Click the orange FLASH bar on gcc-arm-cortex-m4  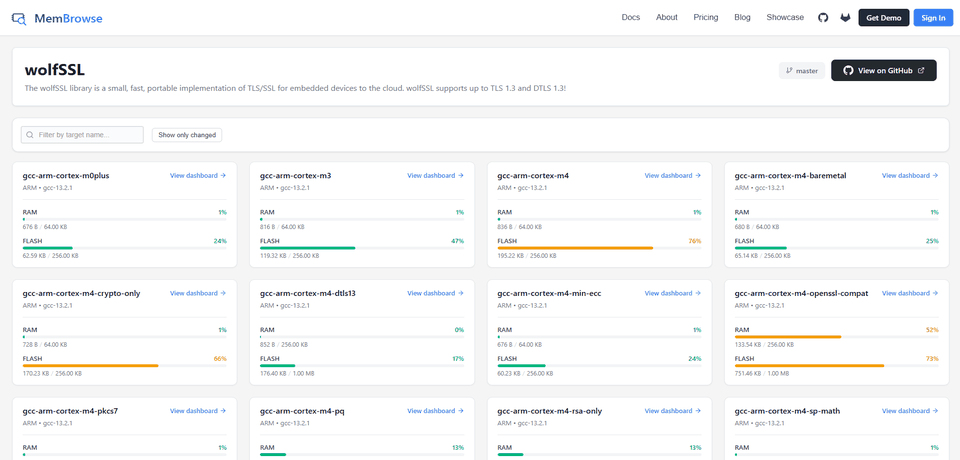point(576,248)
